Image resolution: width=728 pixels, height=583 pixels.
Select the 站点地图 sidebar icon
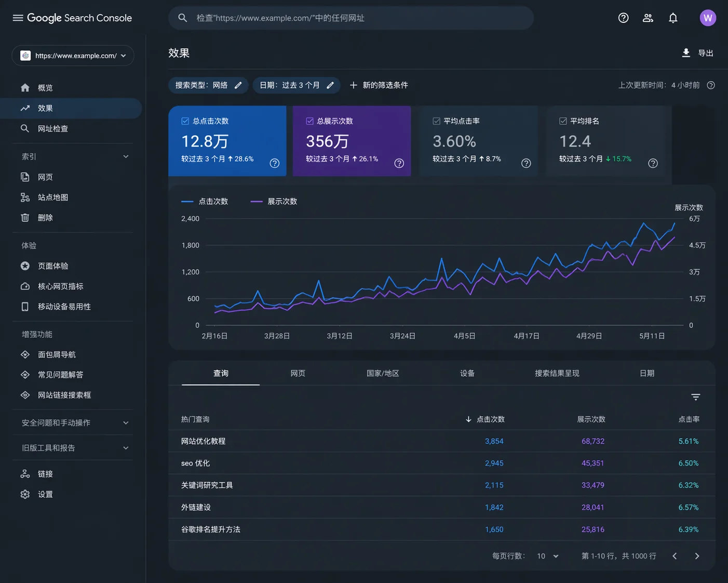pos(25,197)
